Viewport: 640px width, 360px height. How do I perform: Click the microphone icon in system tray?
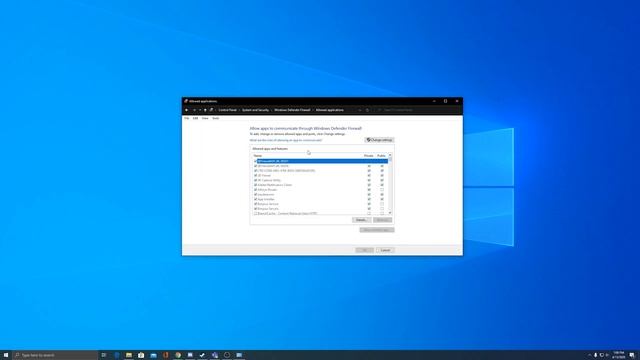click(x=596, y=355)
